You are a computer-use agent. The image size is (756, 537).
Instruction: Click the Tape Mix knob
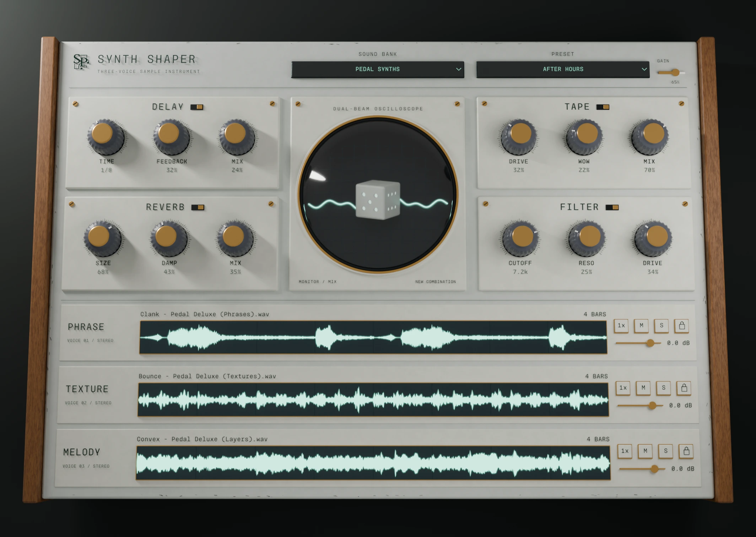coord(649,137)
